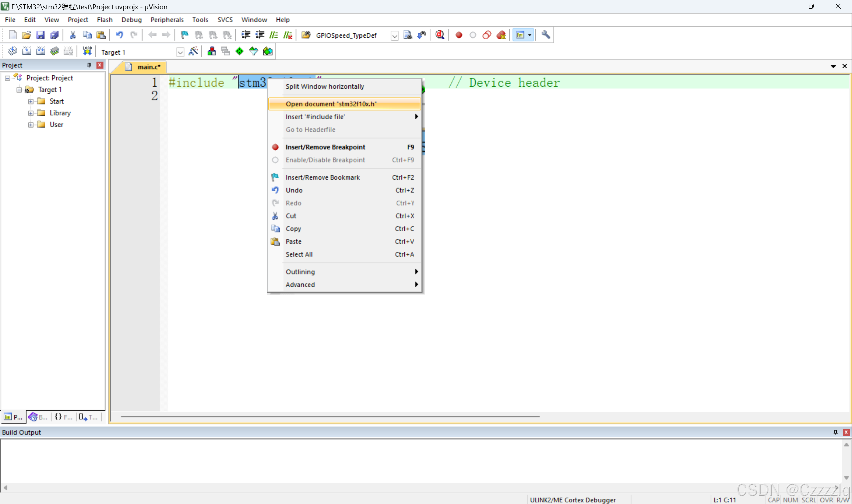Expand the Library folder in project tree
Screen dimensions: 852x504
pos(31,113)
